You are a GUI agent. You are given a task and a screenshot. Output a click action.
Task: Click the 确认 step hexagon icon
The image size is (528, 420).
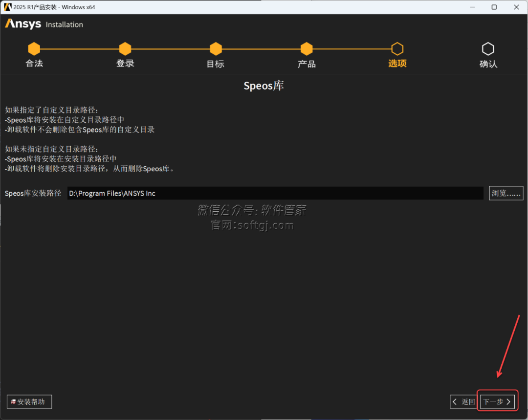tap(488, 49)
